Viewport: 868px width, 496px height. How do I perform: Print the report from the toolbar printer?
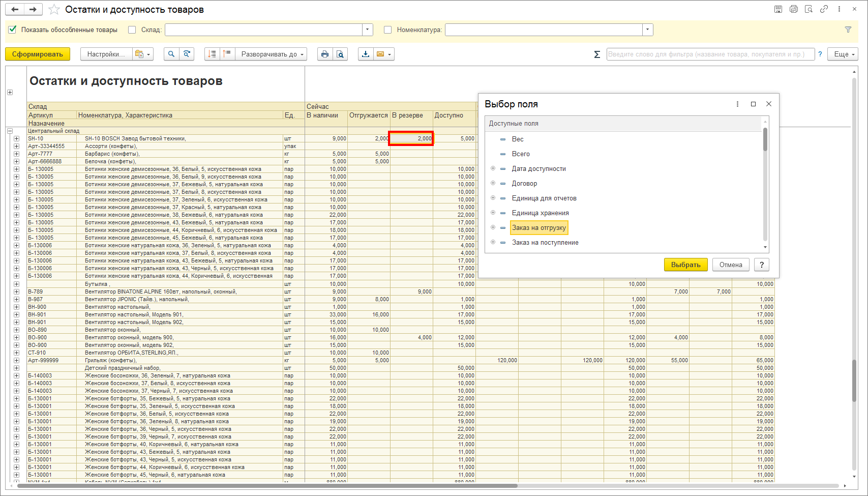[x=325, y=54]
